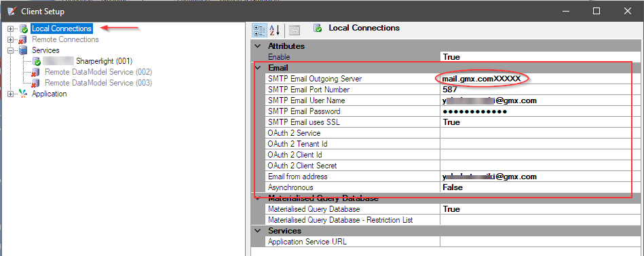Screen dimensions: 644x256
Task: Close the Client Setup window
Action: pyautogui.click(x=628, y=12)
